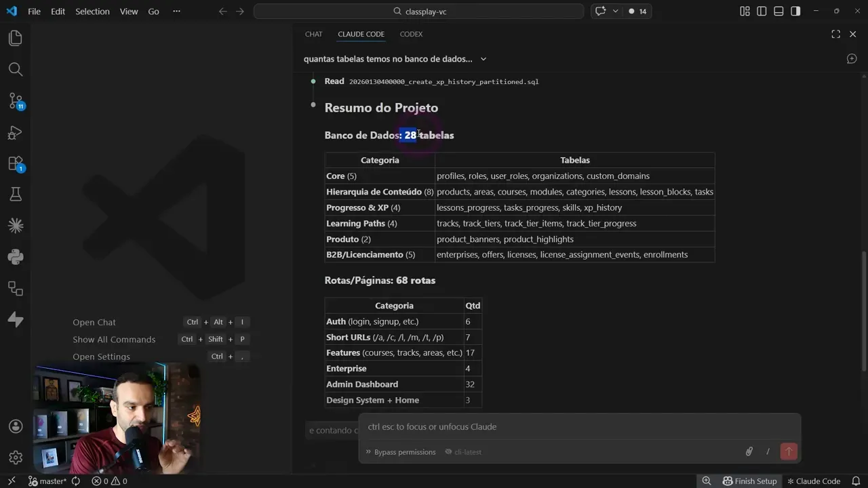Open the Extensions view in activity bar
868x488 pixels.
click(15, 163)
